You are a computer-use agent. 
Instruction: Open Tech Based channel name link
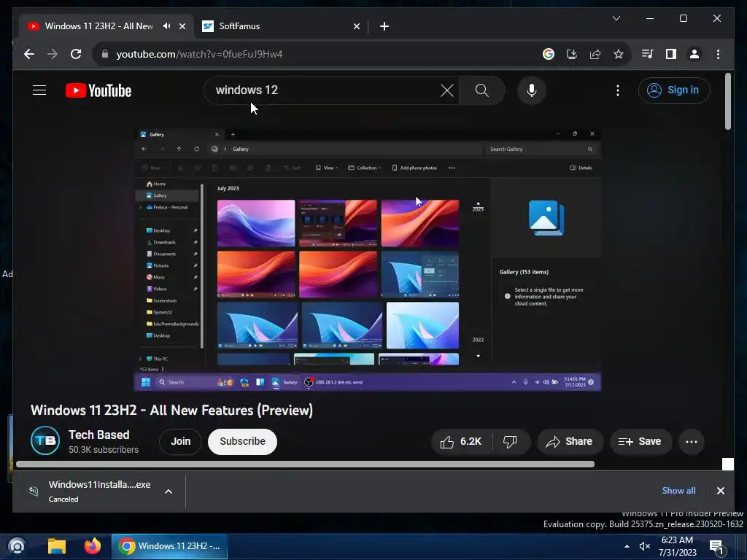click(98, 435)
